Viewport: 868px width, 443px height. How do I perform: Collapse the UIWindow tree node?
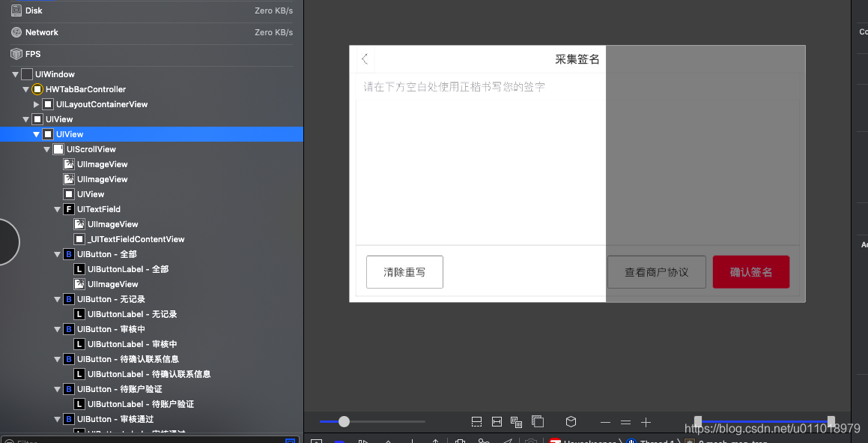[14, 73]
